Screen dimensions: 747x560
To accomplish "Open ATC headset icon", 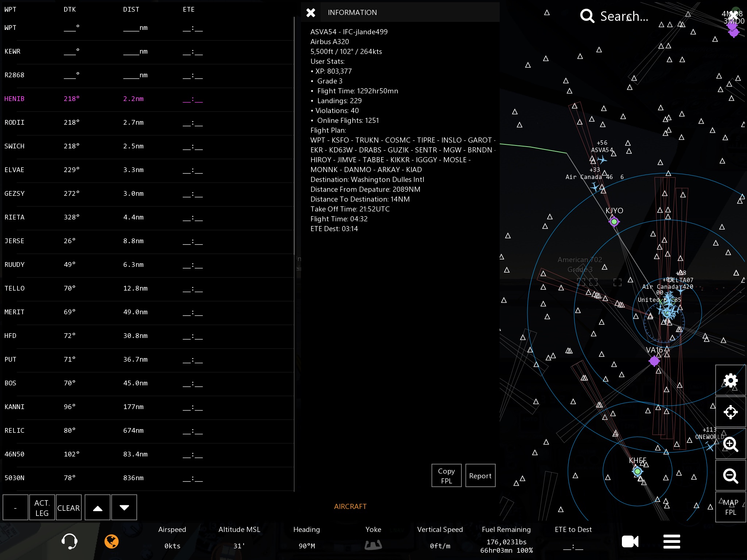I will (69, 541).
